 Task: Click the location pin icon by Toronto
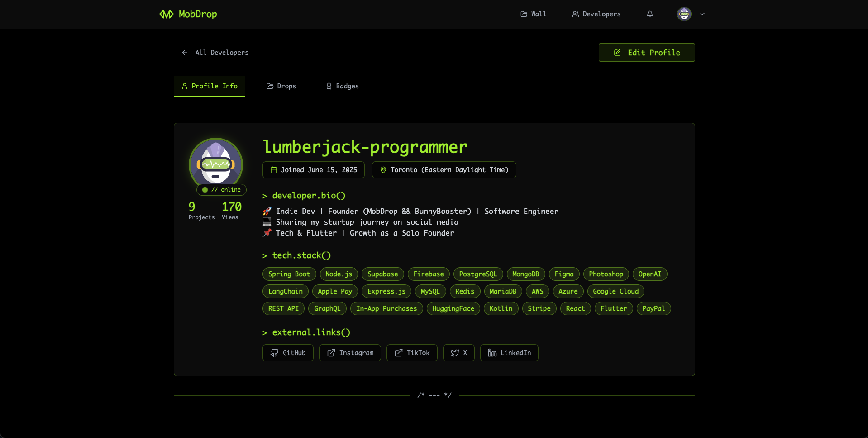(383, 170)
